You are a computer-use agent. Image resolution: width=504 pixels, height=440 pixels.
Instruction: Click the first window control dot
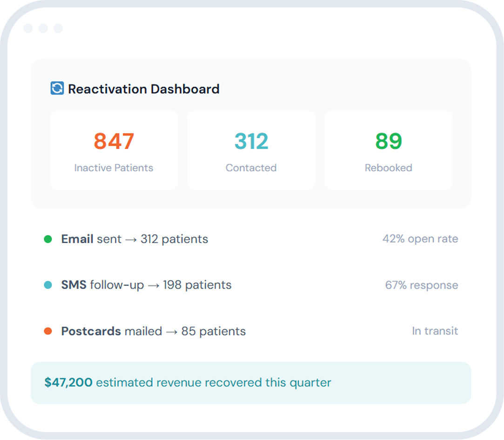pyautogui.click(x=28, y=28)
